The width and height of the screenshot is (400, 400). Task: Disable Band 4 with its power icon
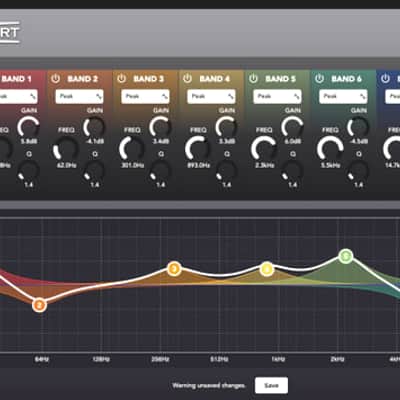tap(188, 79)
